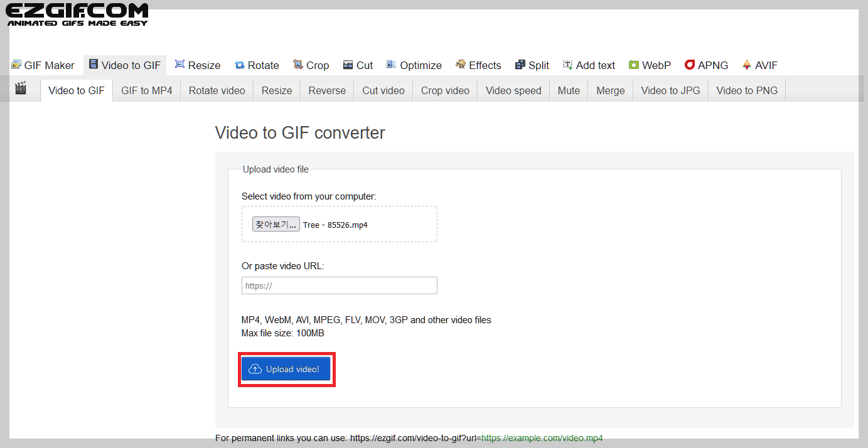Click the selected file name Tree - 85526.mp4
Screen dimensions: 868x448
(335, 225)
